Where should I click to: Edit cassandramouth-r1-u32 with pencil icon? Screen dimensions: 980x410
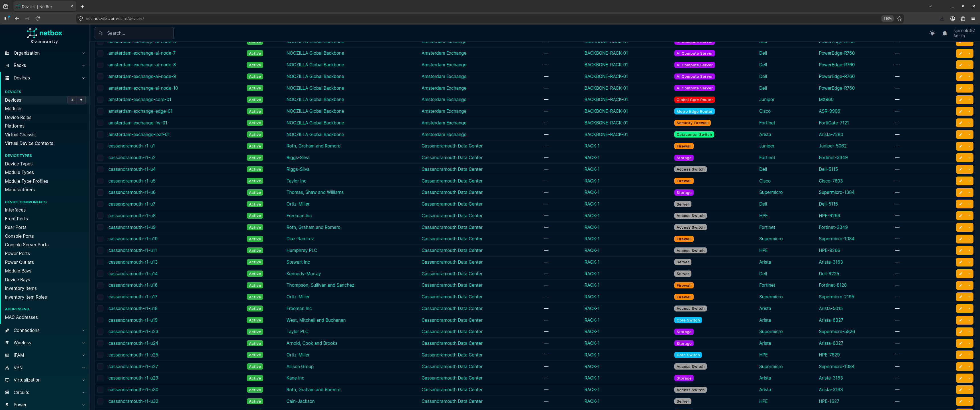pos(961,401)
